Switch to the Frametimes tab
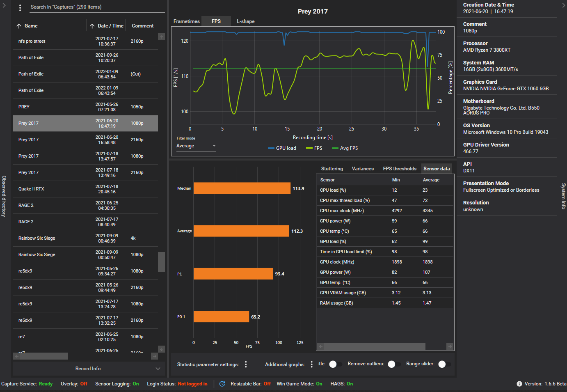 [x=187, y=21]
